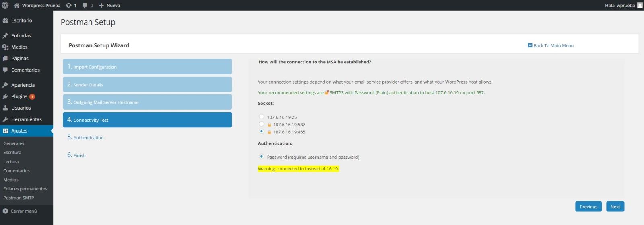Click the 'How will the connection' question heading

click(x=315, y=62)
